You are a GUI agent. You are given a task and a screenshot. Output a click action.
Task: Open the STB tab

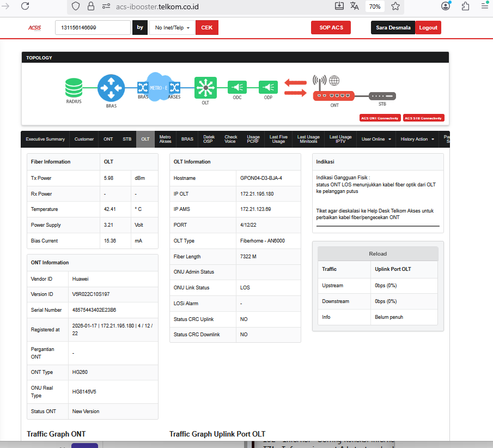(x=127, y=139)
